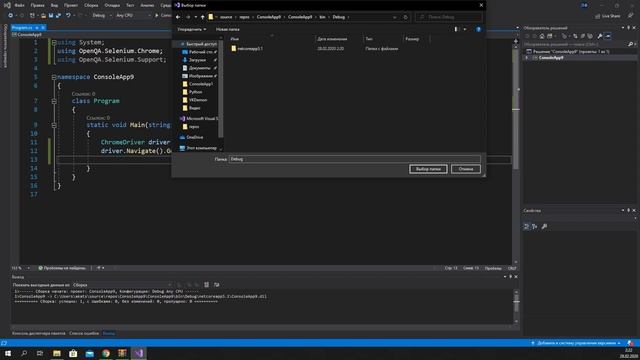Image resolution: width=640 pixels, height=360 pixels.
Task: Go back in folder dialog navigation
Action: click(178, 17)
